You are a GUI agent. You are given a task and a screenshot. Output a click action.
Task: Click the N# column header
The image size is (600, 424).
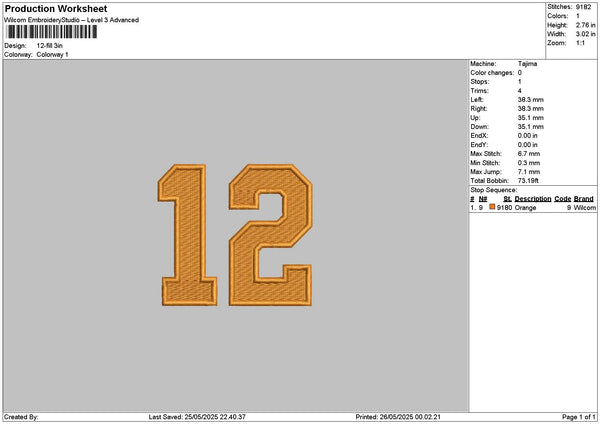(482, 199)
